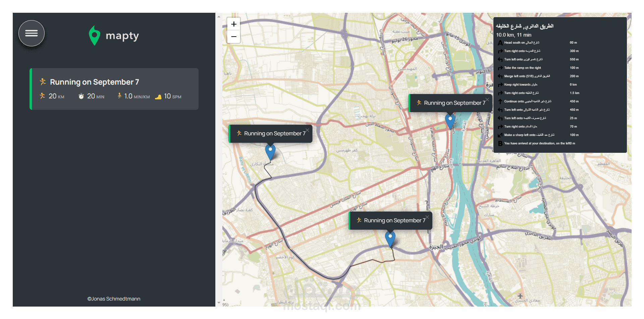The height and width of the screenshot is (319, 644).
Task: Close the southernmost Running popup
Action: 427,217
